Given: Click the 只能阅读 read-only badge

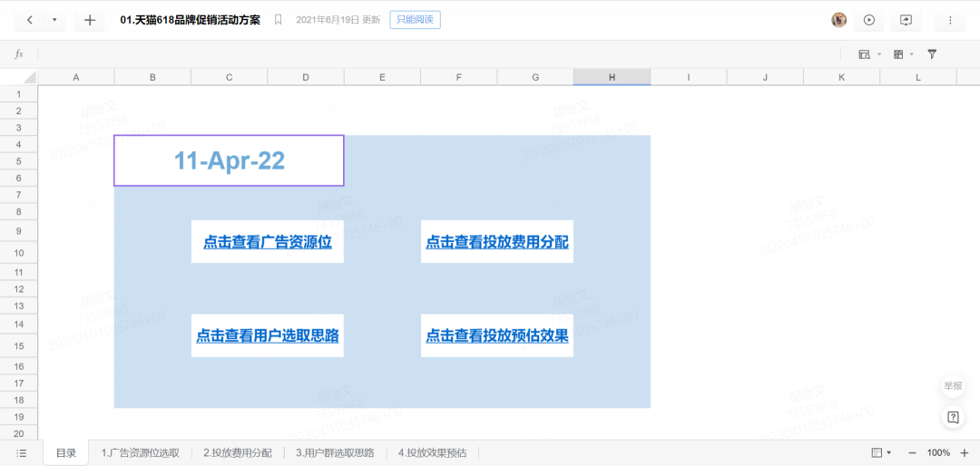Looking at the screenshot, I should (x=415, y=20).
